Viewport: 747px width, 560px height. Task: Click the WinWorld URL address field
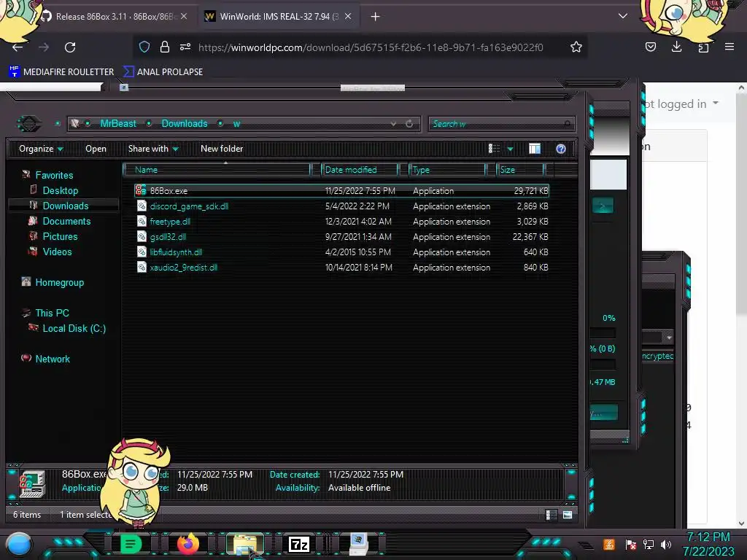point(371,47)
